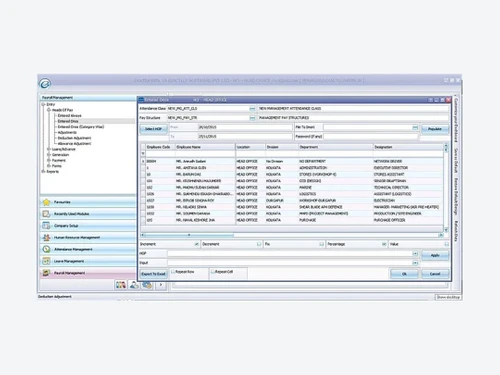
Task: Click the Favourites star icon
Action: coord(47,202)
